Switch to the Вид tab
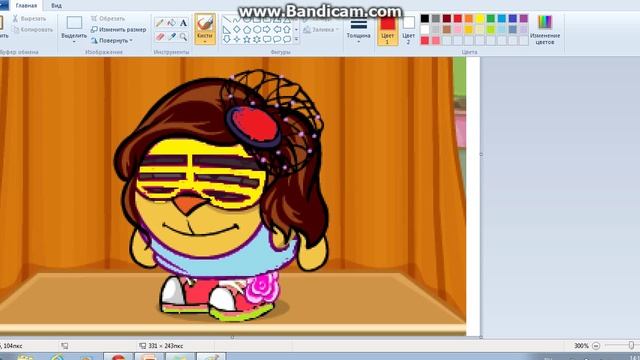Image resolution: width=640 pixels, height=360 pixels. tap(56, 5)
